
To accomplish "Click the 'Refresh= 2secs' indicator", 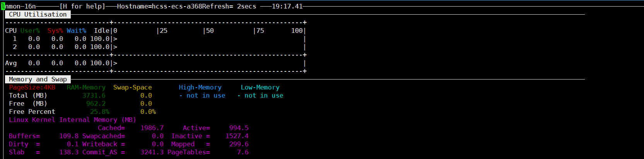I will [x=229, y=7].
